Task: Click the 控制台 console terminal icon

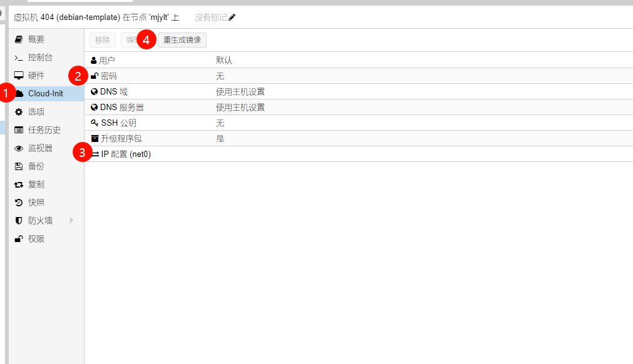Action: (19, 58)
